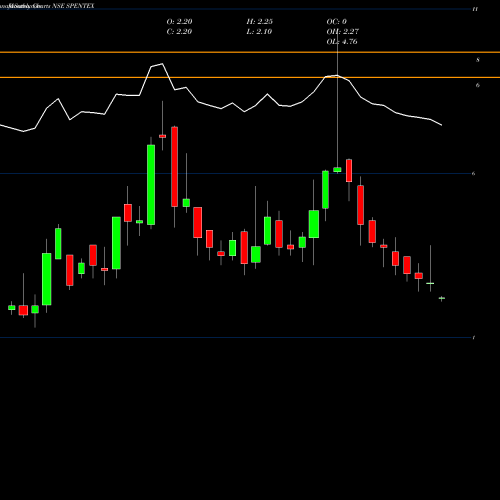Click the "NSE SPENTEX" chart title
The image size is (500, 500).
click(x=73, y=6)
